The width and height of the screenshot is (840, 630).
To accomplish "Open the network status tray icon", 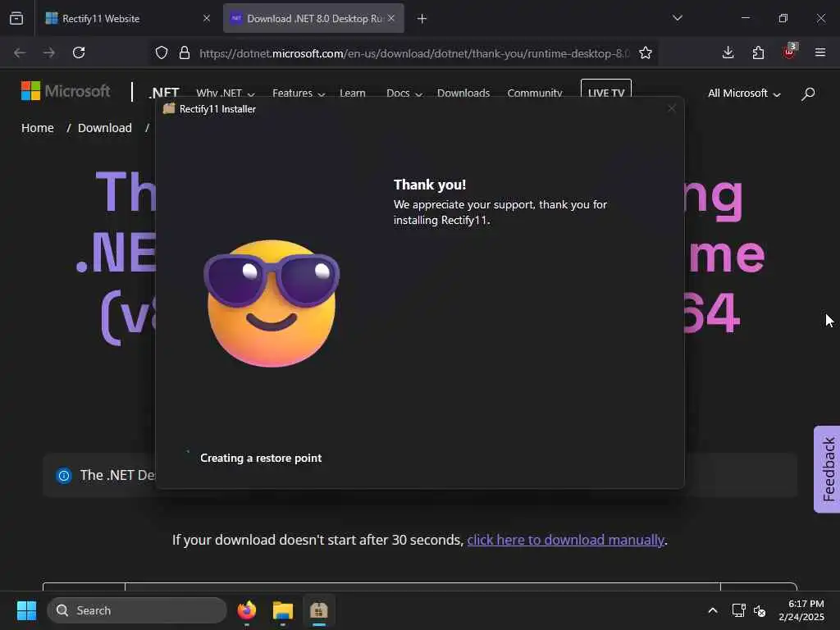I will 739,610.
